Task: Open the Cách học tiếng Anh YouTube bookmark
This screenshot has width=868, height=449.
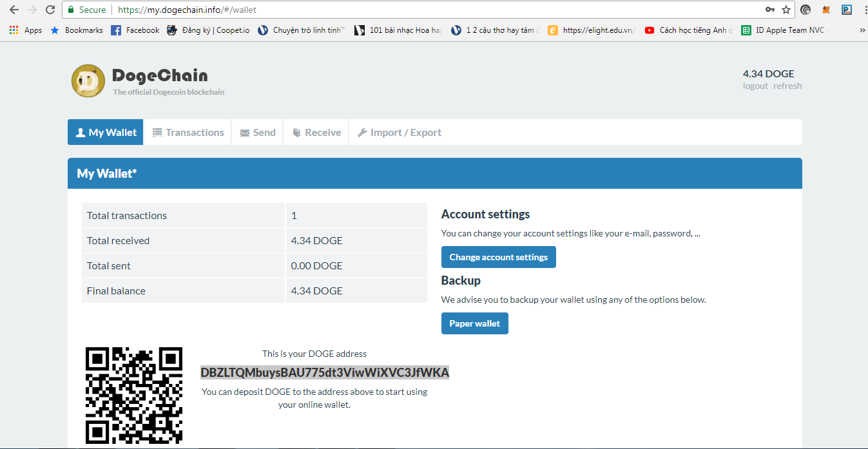Action: pyautogui.click(x=689, y=30)
